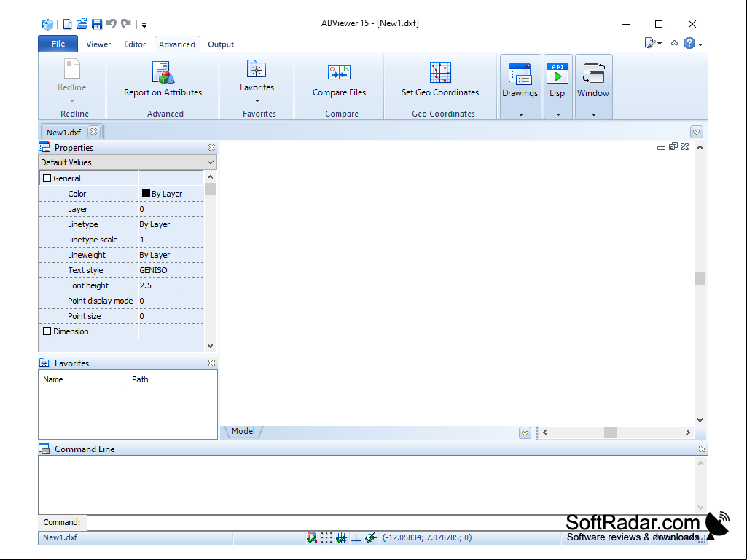Toggle snap-to-grid hash icon in status bar

pyautogui.click(x=341, y=537)
